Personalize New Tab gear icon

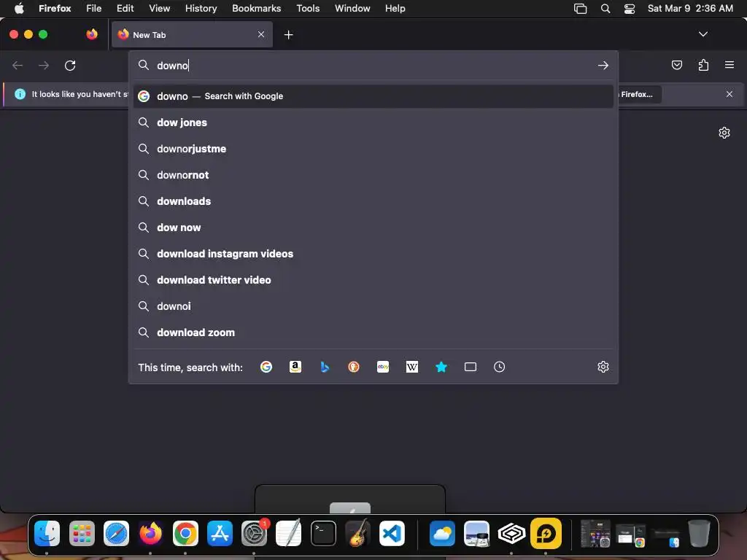pos(724,133)
